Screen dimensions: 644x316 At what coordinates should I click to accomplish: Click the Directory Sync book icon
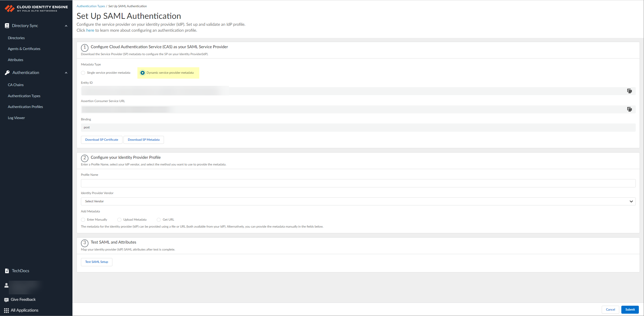tap(7, 26)
